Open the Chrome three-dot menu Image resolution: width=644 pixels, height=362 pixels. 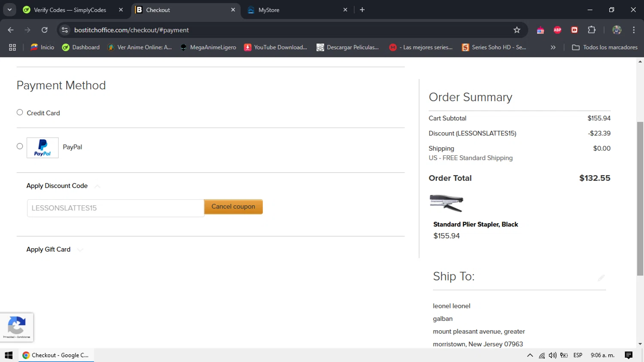[634, 30]
